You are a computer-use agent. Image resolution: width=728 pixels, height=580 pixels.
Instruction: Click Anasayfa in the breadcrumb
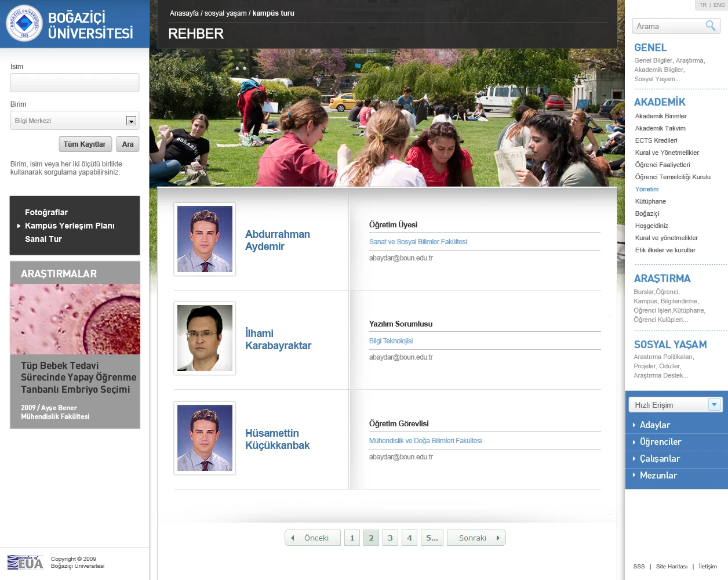184,13
